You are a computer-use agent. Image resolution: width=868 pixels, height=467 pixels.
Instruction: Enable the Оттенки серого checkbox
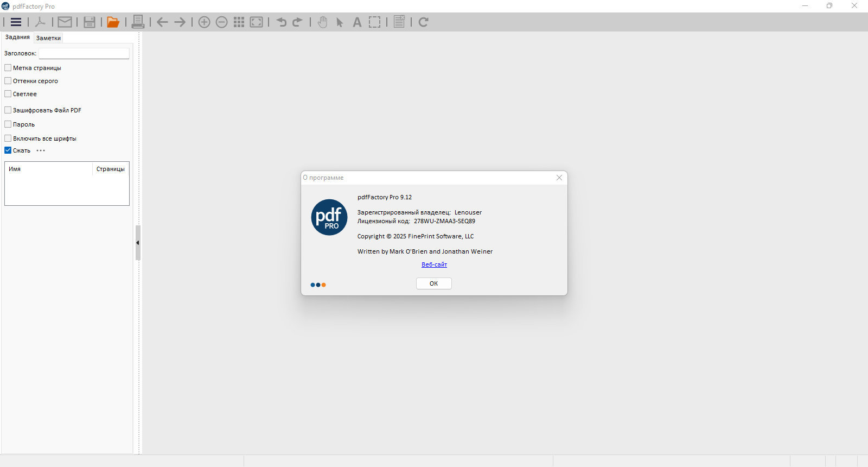click(8, 81)
